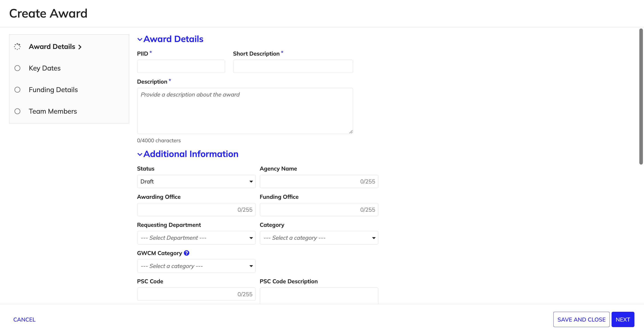Select the Funding Details step circle
This screenshot has width=644, height=334.
click(x=17, y=90)
